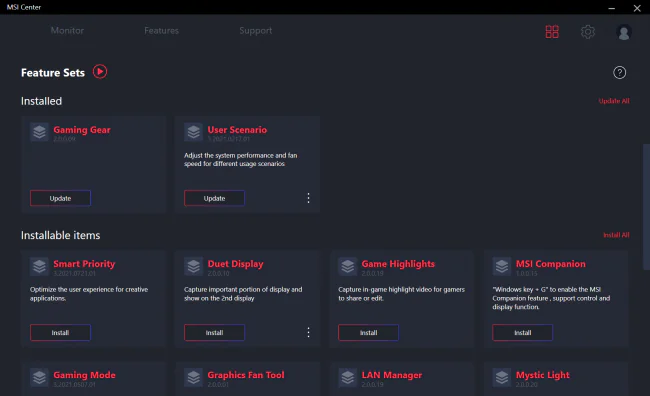Open User Scenario more options menu
Image resolution: width=650 pixels, height=396 pixels.
tap(308, 198)
